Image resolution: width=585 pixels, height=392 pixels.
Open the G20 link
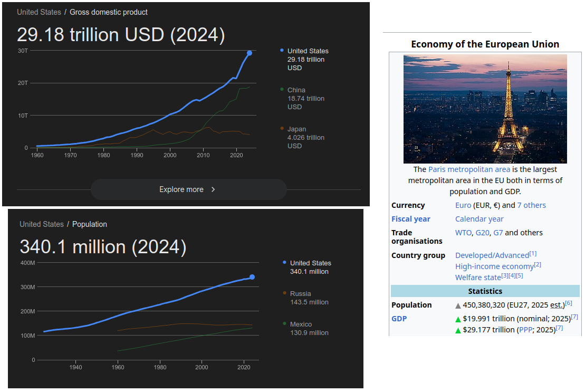483,233
